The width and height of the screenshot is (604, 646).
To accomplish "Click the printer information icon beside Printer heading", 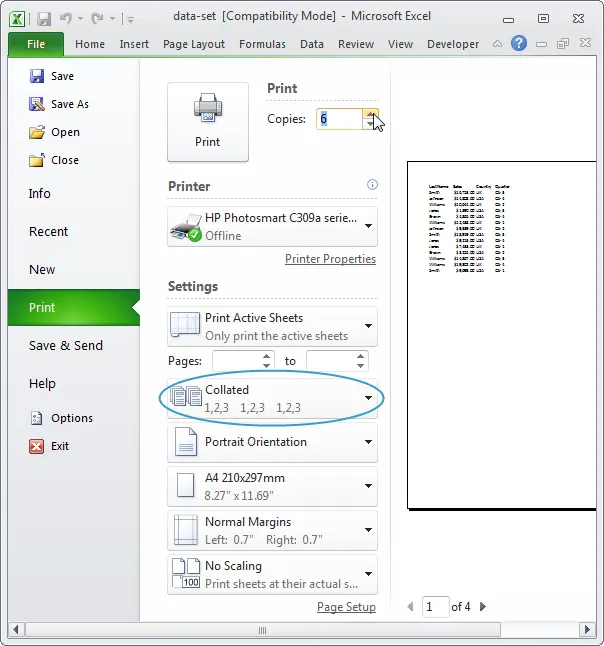I will click(372, 185).
